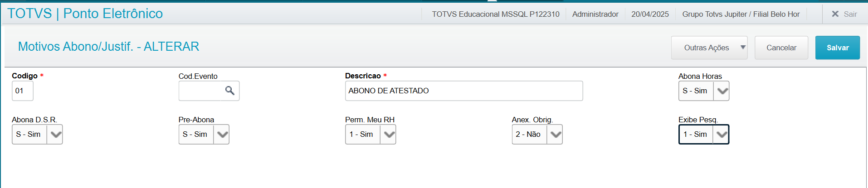Click the date 20/04/2025 in header
The height and width of the screenshot is (188, 868).
650,14
